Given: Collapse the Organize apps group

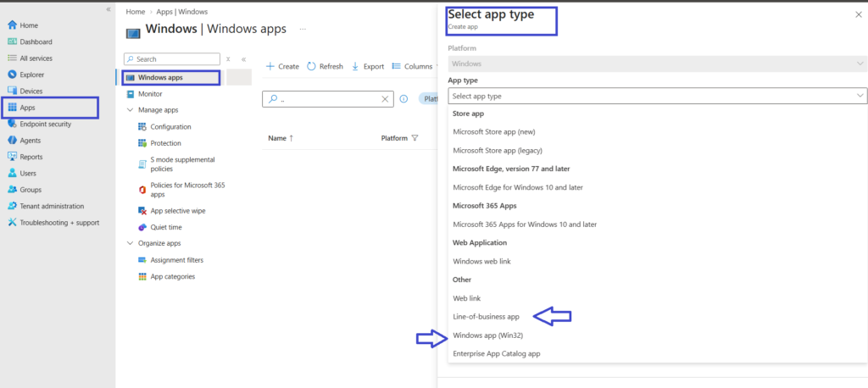Looking at the screenshot, I should pyautogui.click(x=130, y=243).
